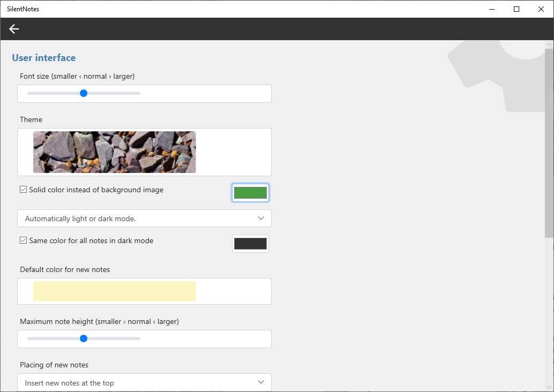Viewport: 554px width, 392px height.
Task: Expand the Placing of new notes dropdown
Action: click(x=145, y=382)
